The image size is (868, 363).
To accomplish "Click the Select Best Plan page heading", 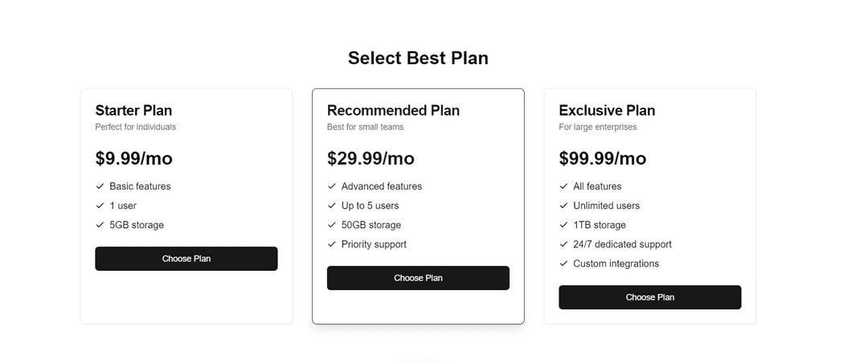I will pyautogui.click(x=418, y=58).
